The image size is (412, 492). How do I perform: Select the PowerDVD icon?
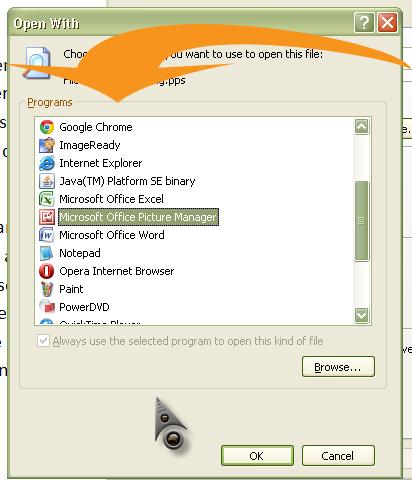(47, 307)
